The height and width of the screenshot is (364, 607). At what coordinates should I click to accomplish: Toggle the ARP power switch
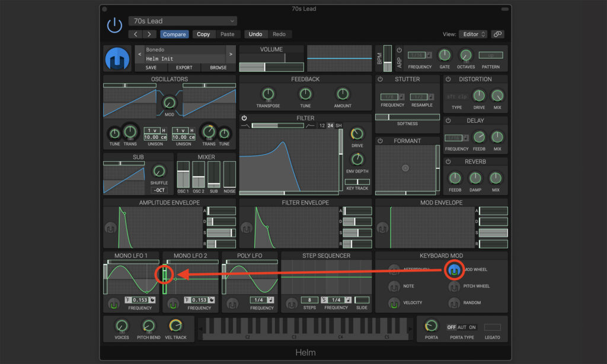pos(399,50)
